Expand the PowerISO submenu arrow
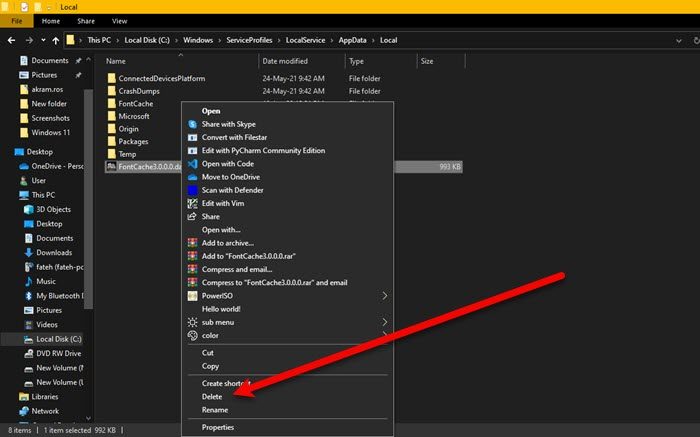Viewport: 700px width, 437px height. click(386, 296)
